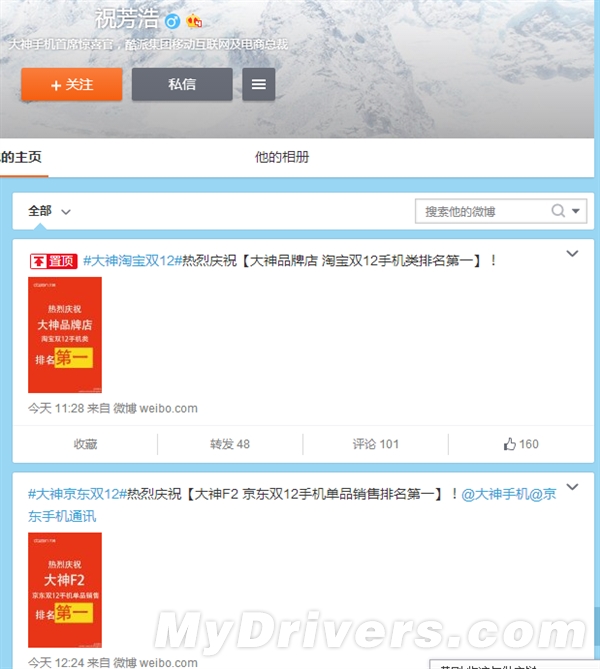600x669 pixels.
Task: Click 今天 12:24 timestamp link
Action: 56,663
